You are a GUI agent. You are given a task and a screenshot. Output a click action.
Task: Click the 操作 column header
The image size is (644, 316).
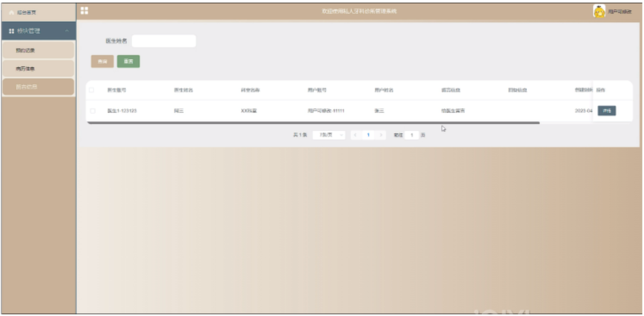[600, 90]
